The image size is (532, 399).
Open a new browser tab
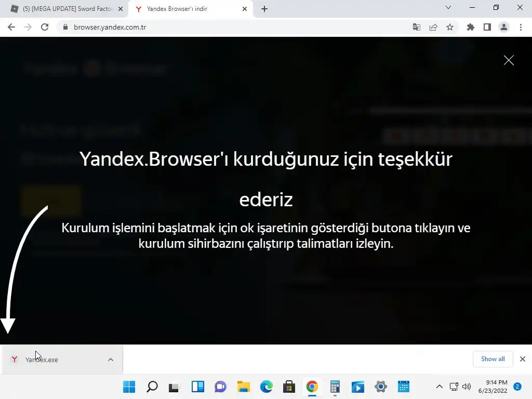[264, 9]
